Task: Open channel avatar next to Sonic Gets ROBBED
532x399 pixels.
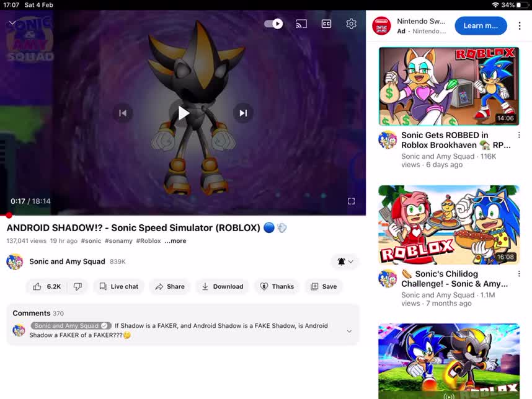Action: tap(388, 139)
